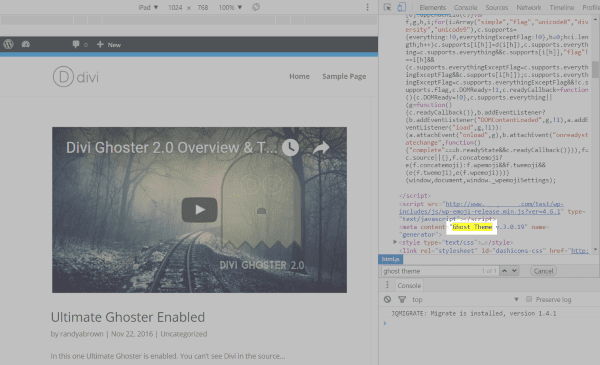The image size is (600, 365).
Task: Click the highlighted Ghost Theme text
Action: [x=472, y=227]
